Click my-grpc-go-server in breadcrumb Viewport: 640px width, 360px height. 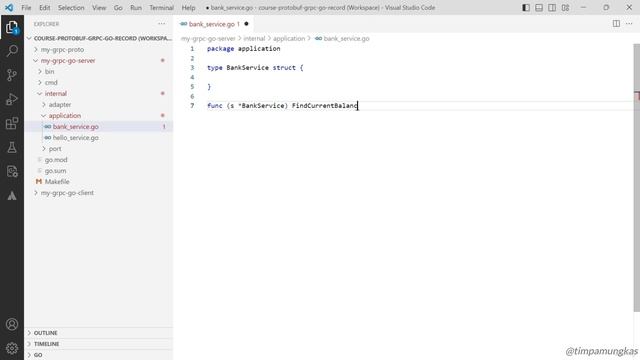pos(208,38)
